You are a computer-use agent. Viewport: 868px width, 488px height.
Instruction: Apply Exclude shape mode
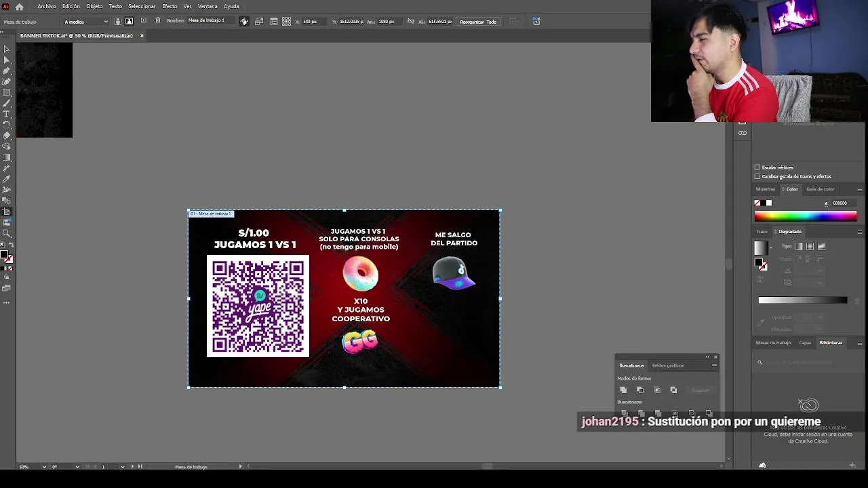(x=673, y=390)
